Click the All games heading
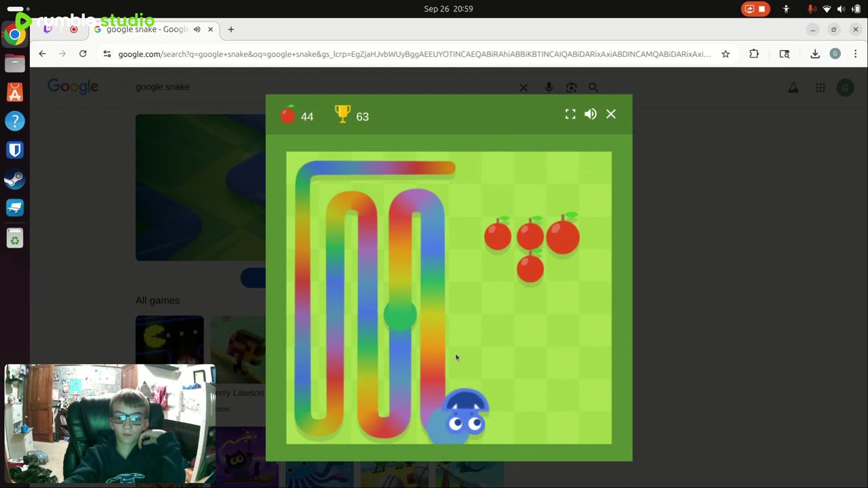Image resolution: width=868 pixels, height=488 pixels. click(157, 300)
